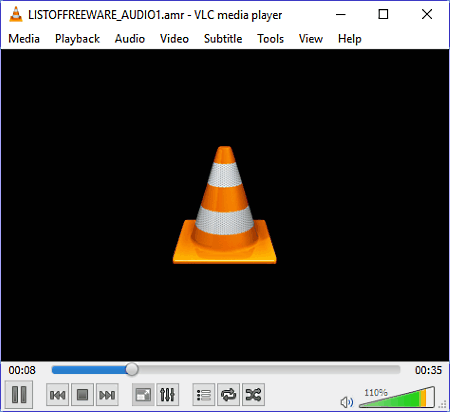Mute audio with the speaker icon
The image size is (450, 412).
[347, 402]
